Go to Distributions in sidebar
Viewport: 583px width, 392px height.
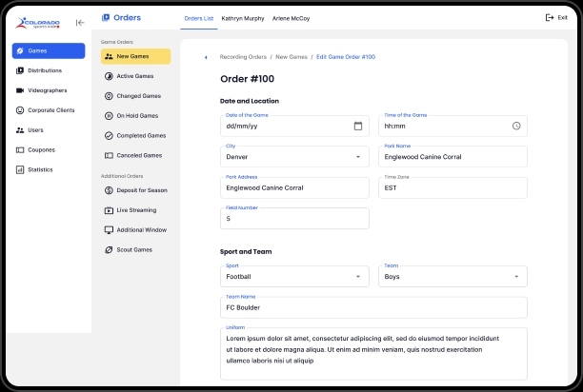click(x=44, y=70)
